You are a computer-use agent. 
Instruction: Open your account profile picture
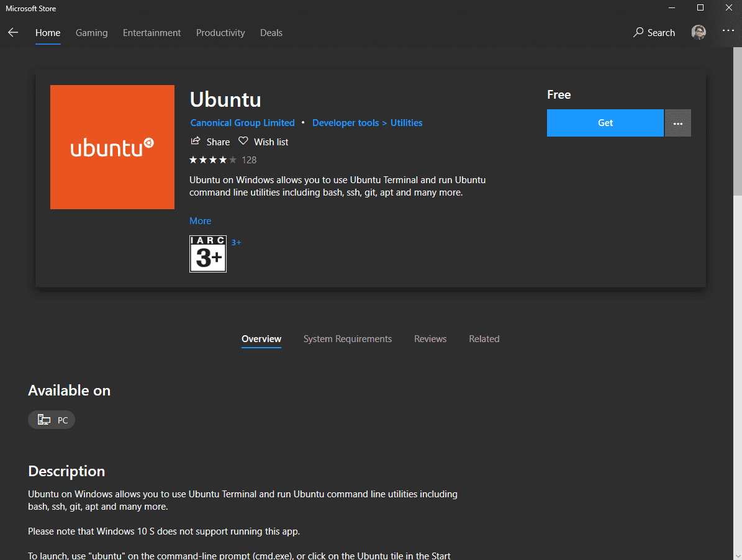click(699, 32)
